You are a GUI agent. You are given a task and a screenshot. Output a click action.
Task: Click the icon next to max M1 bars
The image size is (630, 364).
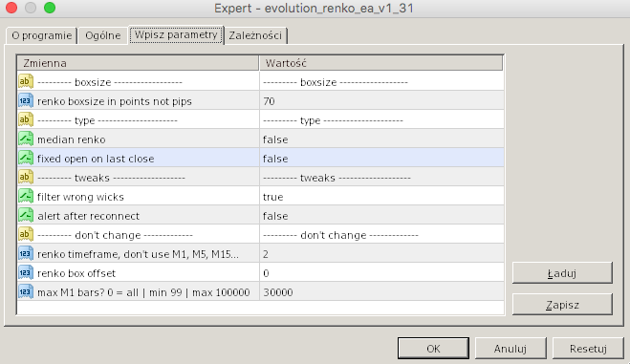click(x=26, y=291)
